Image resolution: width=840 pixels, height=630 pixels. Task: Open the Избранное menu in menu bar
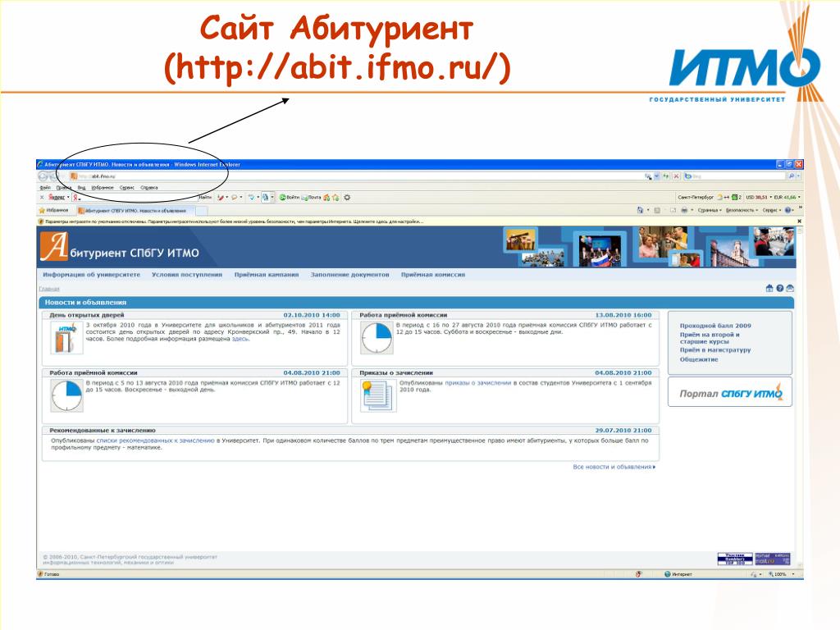click(x=103, y=188)
